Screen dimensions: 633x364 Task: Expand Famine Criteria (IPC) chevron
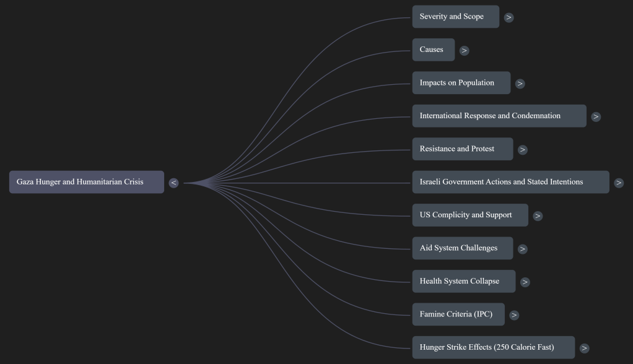[x=513, y=315]
